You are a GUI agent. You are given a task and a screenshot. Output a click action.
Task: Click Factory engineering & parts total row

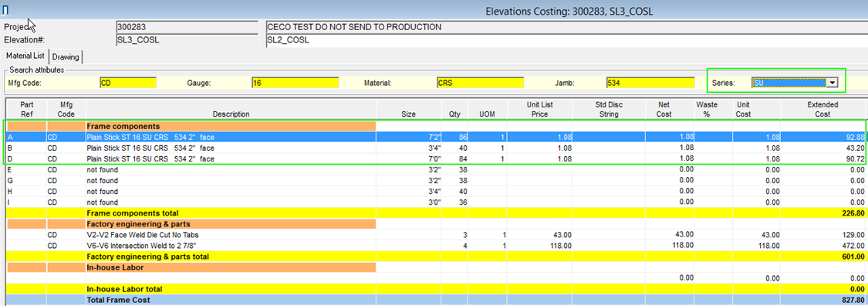[435, 257]
